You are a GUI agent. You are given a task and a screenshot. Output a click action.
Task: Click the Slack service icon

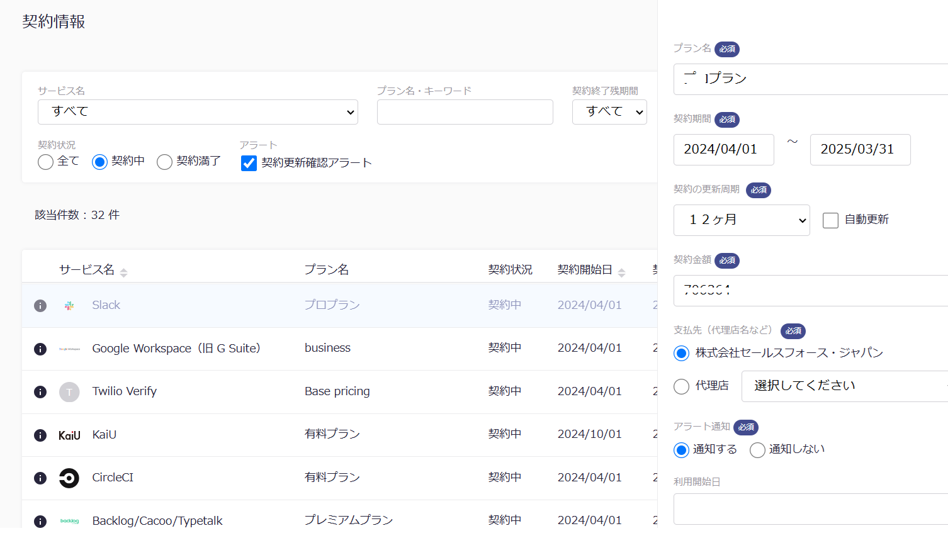(69, 305)
